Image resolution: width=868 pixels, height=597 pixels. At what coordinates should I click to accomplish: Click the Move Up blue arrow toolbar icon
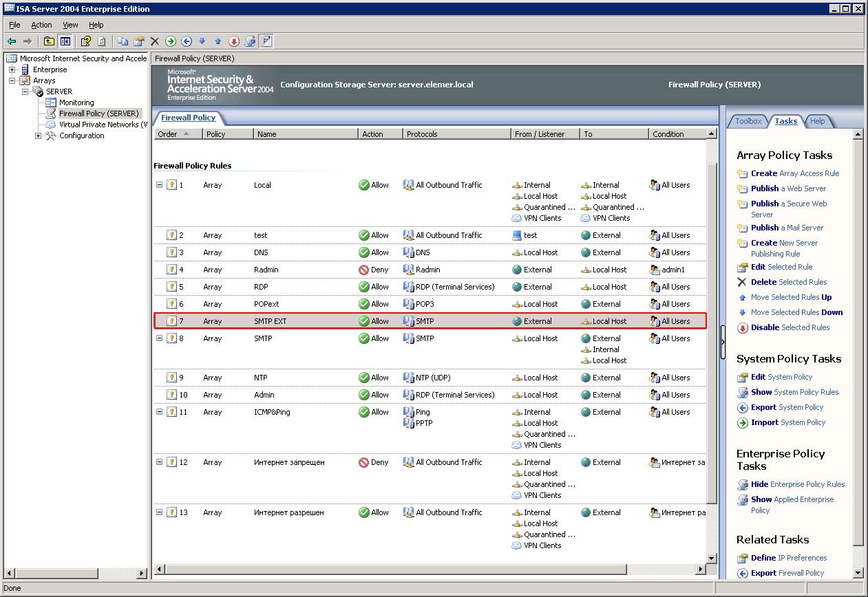pyautogui.click(x=218, y=41)
